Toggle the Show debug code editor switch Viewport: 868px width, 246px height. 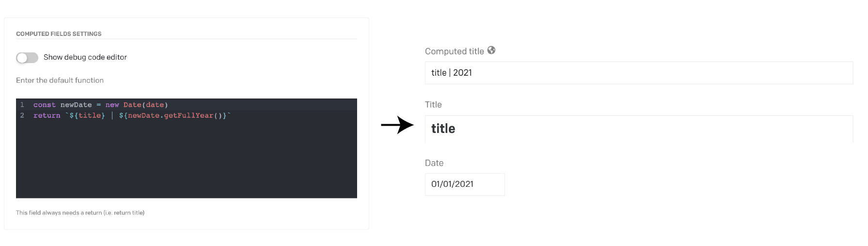pyautogui.click(x=27, y=58)
